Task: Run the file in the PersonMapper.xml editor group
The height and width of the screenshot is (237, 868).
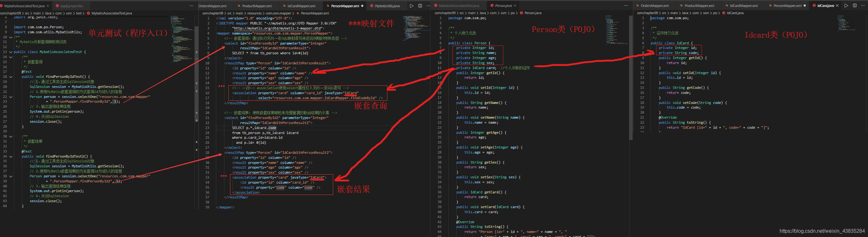Action: [411, 6]
